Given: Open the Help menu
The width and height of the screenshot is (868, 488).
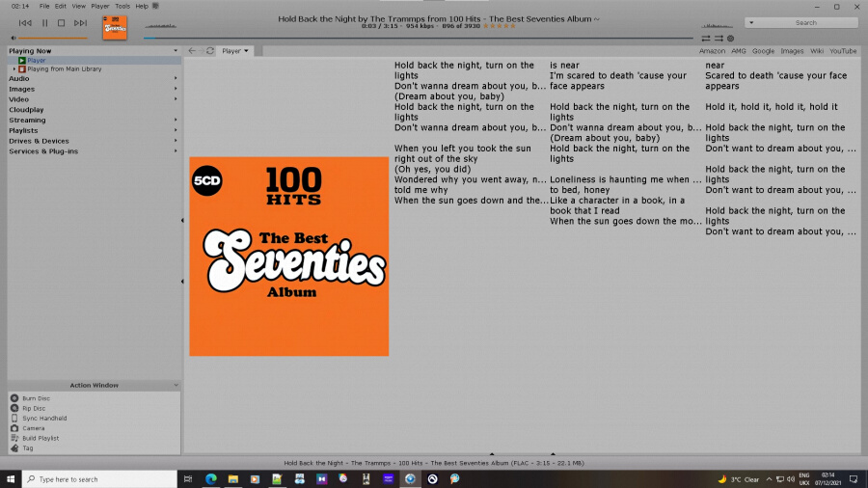Looking at the screenshot, I should [142, 6].
